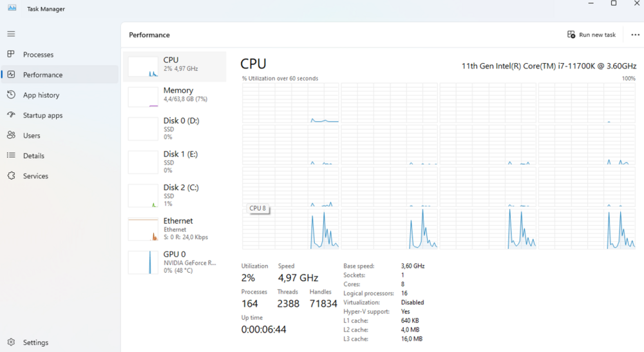Select Disk 1 (E:) resource entry
Screen dimensions: 644x352
coord(175,162)
